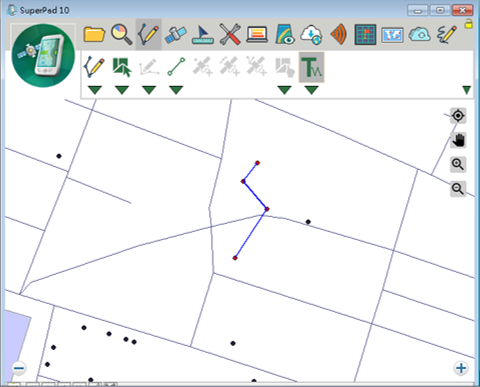Select the green text annotation tool

pyautogui.click(x=311, y=67)
